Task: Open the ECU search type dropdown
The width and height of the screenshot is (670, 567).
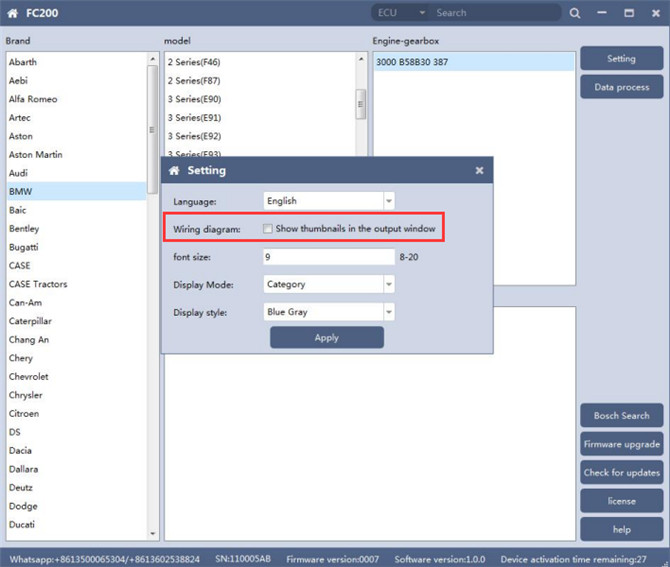Action: pyautogui.click(x=422, y=13)
